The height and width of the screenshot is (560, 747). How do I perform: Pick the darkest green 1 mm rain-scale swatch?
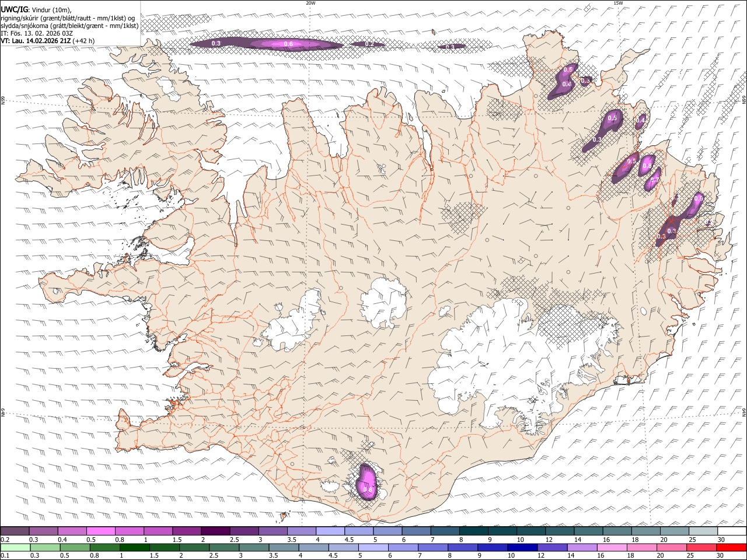tap(134, 547)
